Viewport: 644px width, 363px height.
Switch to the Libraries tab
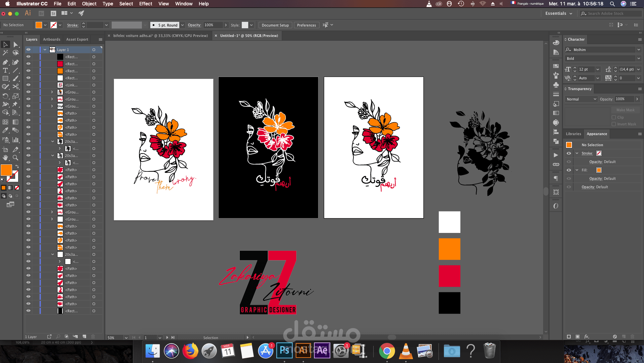tap(573, 134)
